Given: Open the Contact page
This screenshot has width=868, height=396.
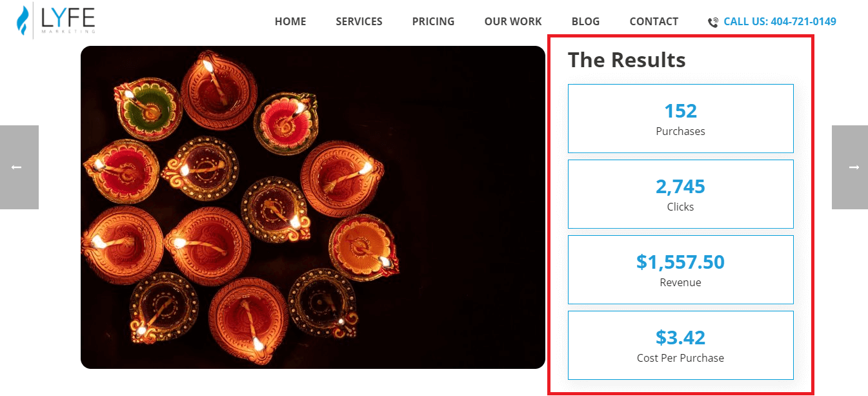Looking at the screenshot, I should click(x=654, y=21).
